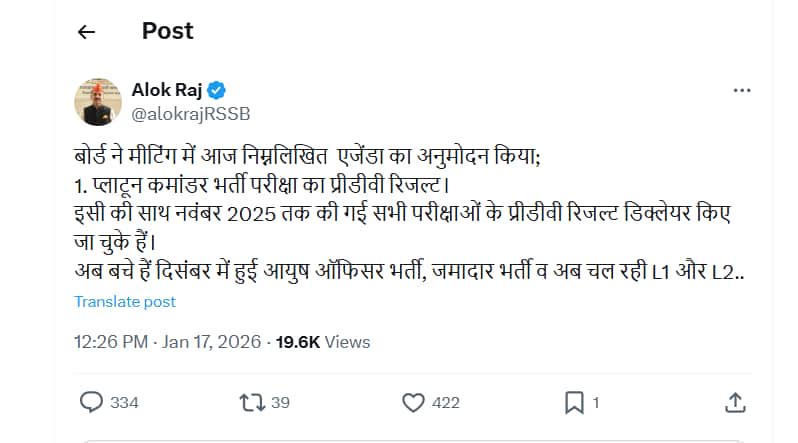Translate post into English
This screenshot has width=798, height=443.
tap(125, 301)
